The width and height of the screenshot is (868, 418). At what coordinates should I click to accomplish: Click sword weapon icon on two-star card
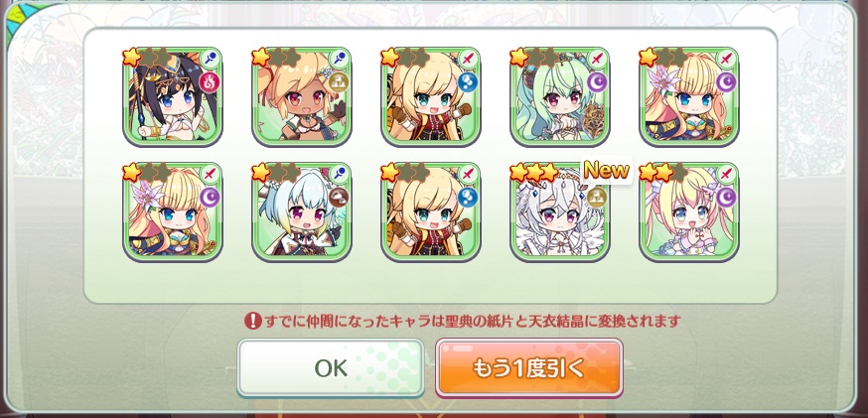[x=726, y=173]
